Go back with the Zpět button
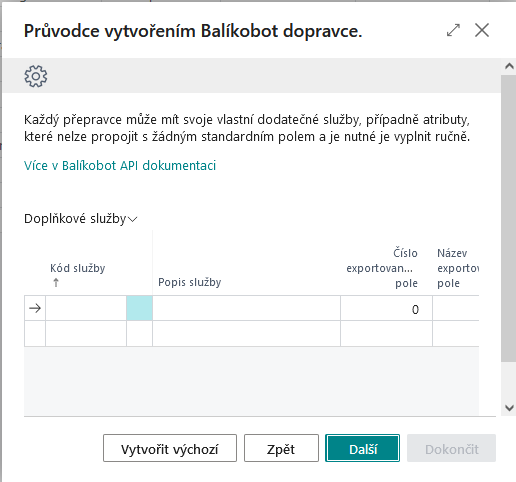The width and height of the screenshot is (516, 482). click(281, 448)
